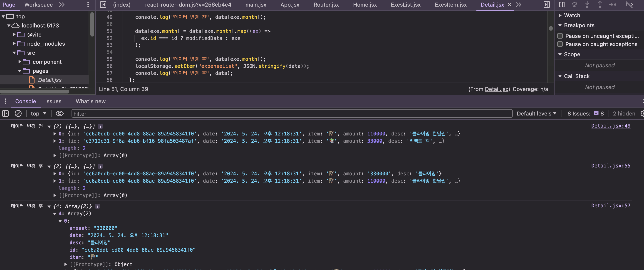Click the 8 Issues counter
644x270 pixels.
[585, 114]
